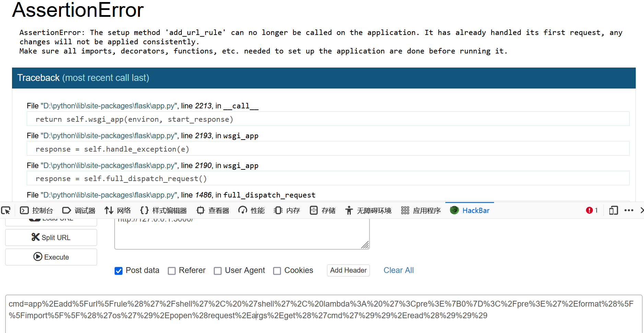The width and height of the screenshot is (644, 333).
Task: Click inside the URL textarea
Action: click(242, 234)
